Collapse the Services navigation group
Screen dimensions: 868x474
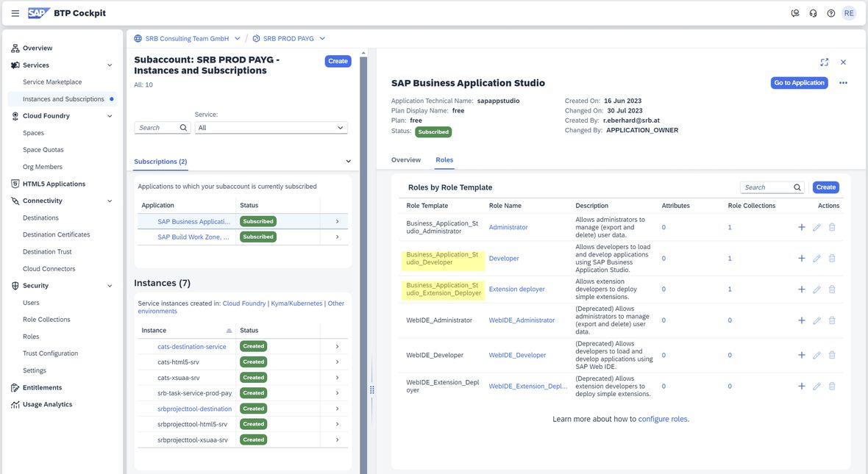[x=110, y=65]
